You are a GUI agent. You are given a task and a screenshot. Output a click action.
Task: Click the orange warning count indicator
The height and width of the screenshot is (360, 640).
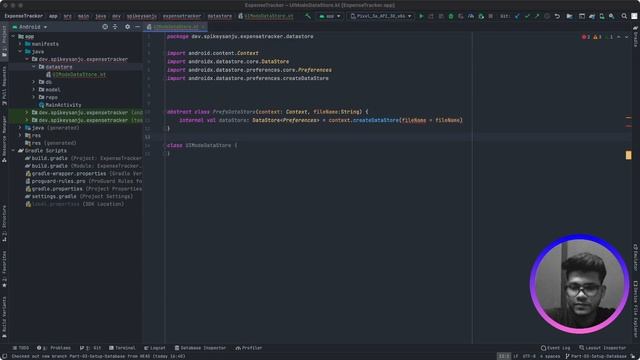click(x=597, y=37)
